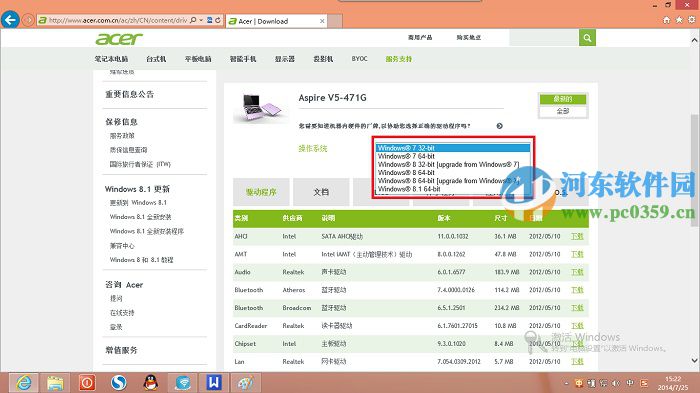Click the green 最新的 filter button

[563, 99]
